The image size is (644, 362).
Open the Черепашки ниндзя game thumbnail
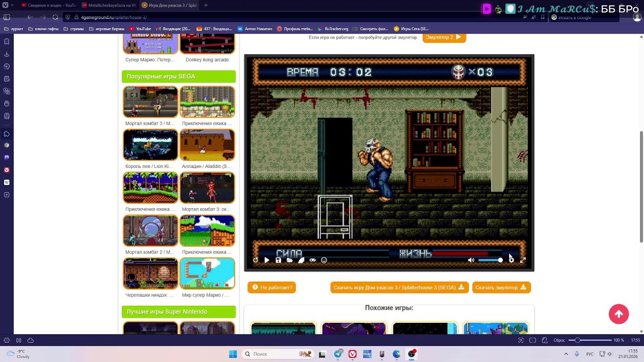tap(150, 274)
